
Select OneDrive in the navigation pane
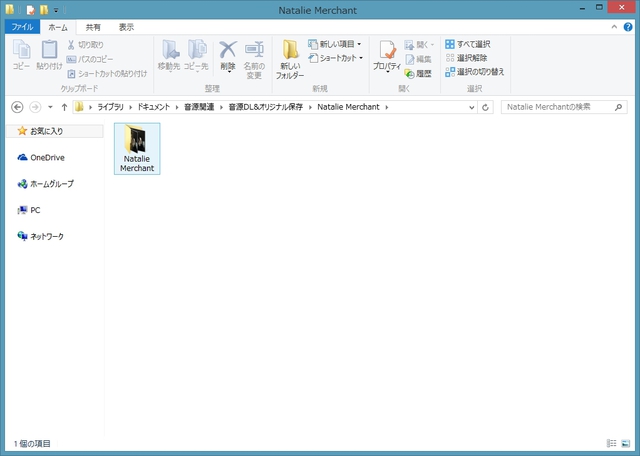pos(46,157)
